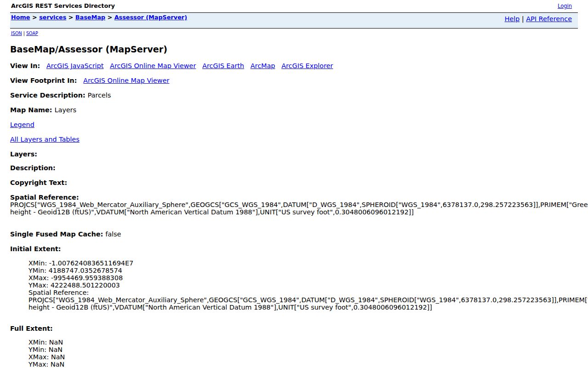Open the Help link
The height and width of the screenshot is (368, 588).
512,19
